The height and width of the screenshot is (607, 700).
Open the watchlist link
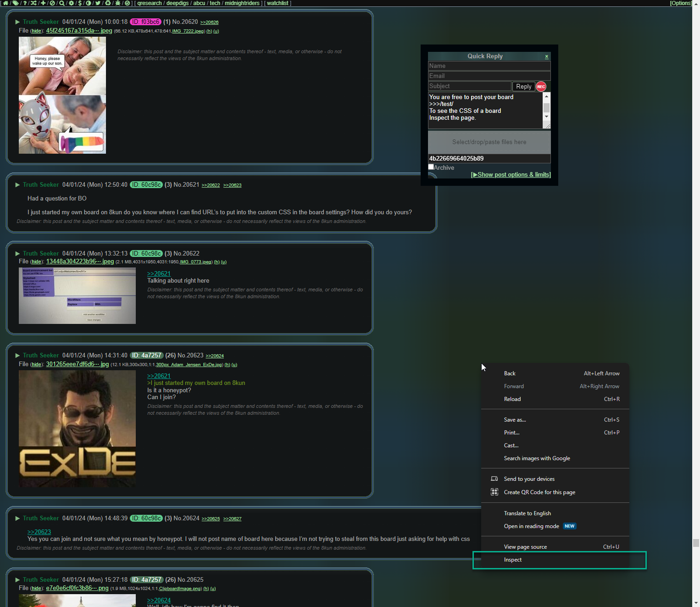[278, 3]
